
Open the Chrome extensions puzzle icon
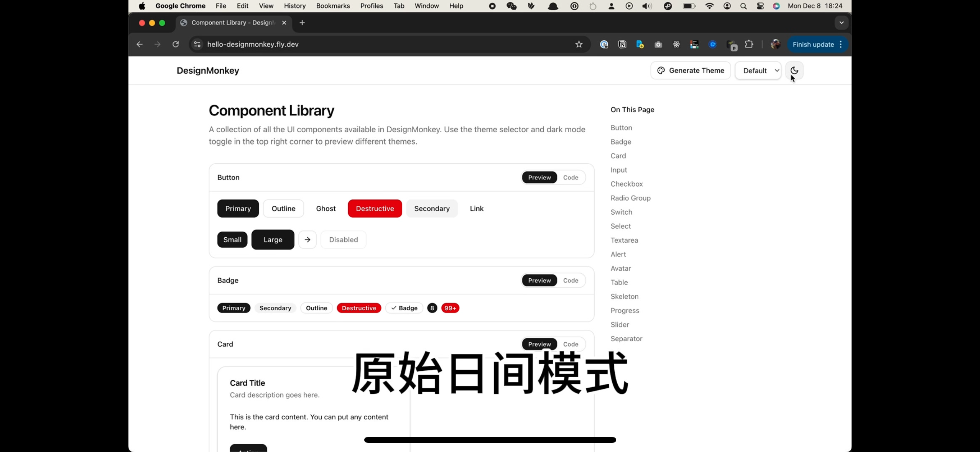click(x=749, y=44)
